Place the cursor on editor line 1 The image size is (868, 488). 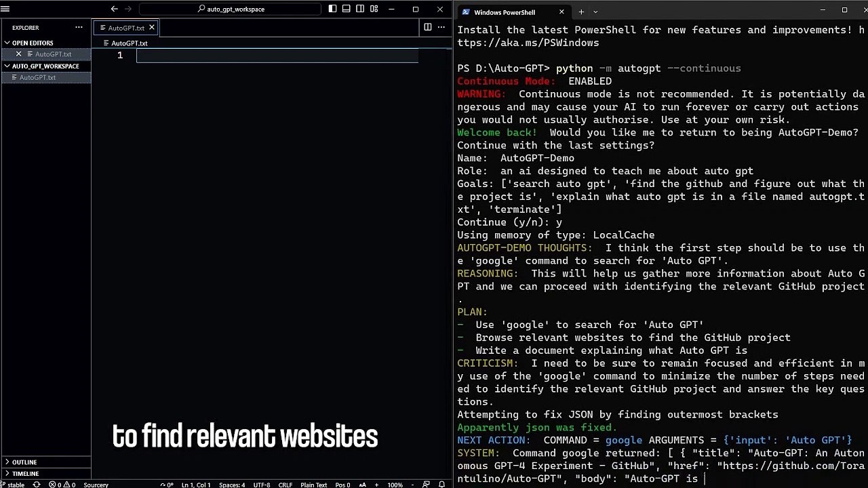click(277, 56)
